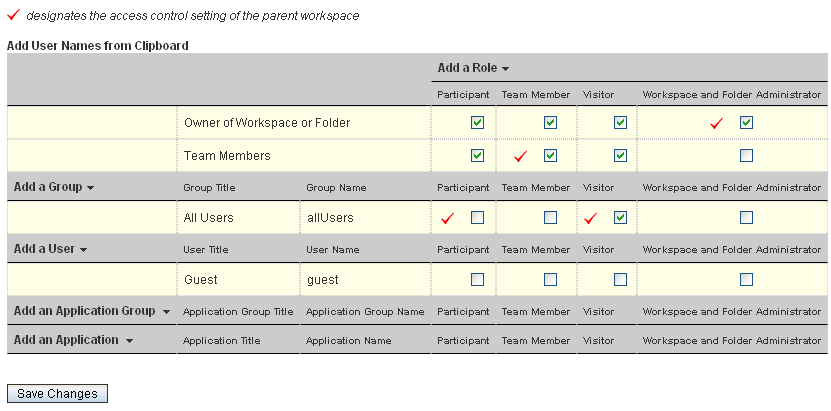The image size is (831, 411).
Task: Check Participant for All Users group
Action: click(x=477, y=218)
